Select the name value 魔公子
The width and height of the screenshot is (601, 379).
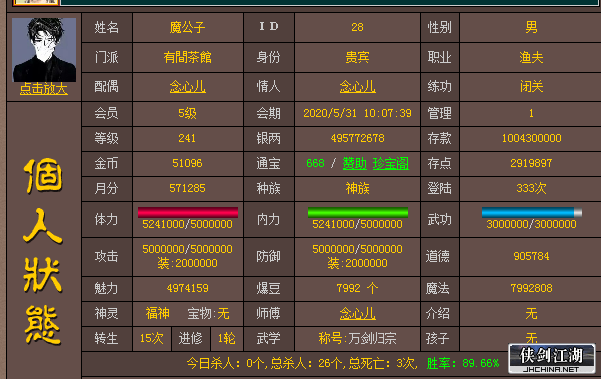187,27
